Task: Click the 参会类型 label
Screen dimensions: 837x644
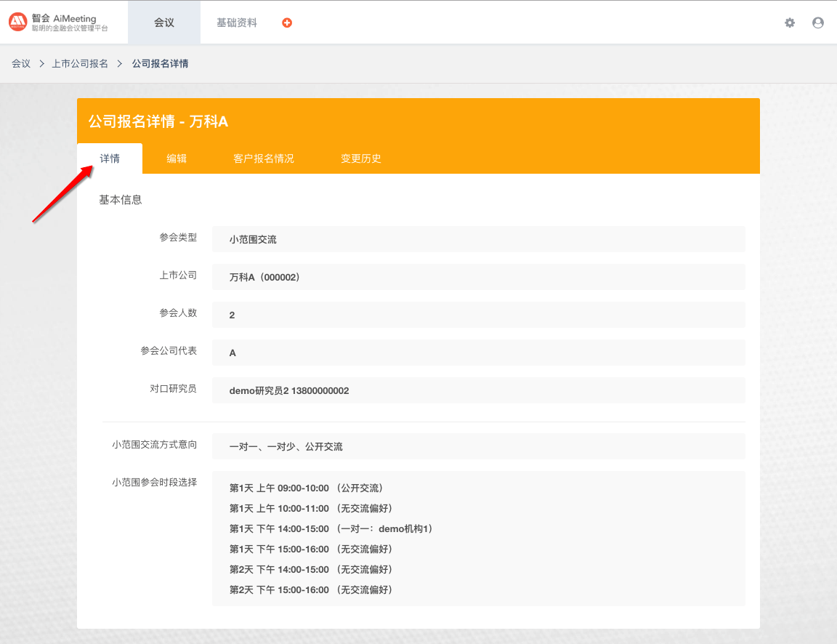Action: [178, 237]
